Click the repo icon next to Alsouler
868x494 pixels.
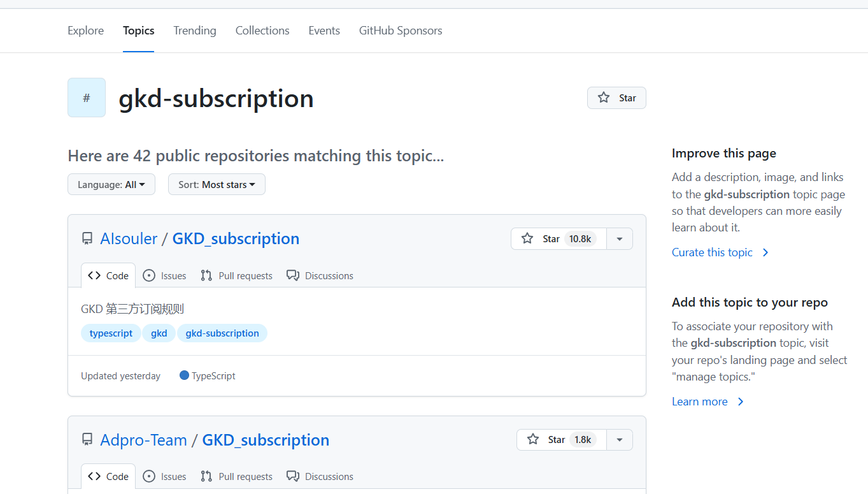pos(87,238)
